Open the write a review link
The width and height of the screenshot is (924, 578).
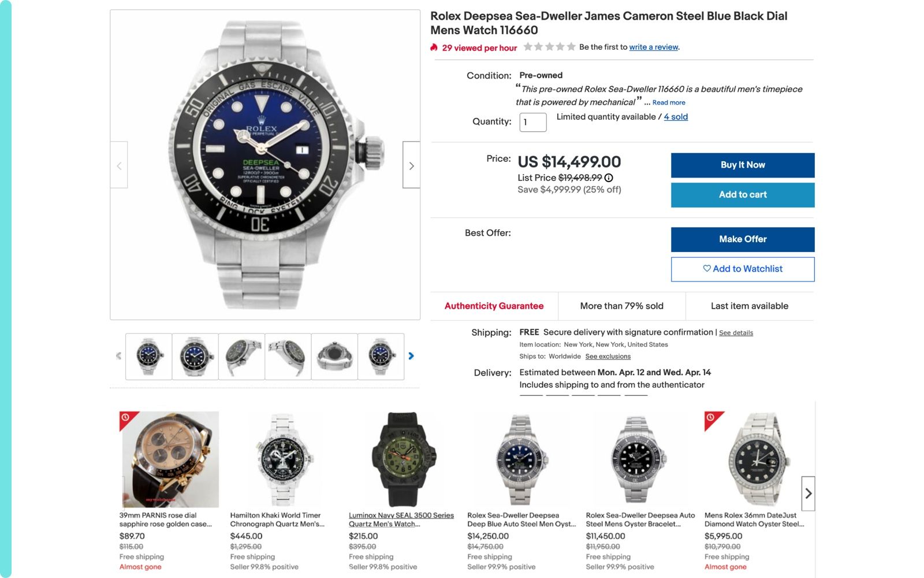pyautogui.click(x=653, y=47)
